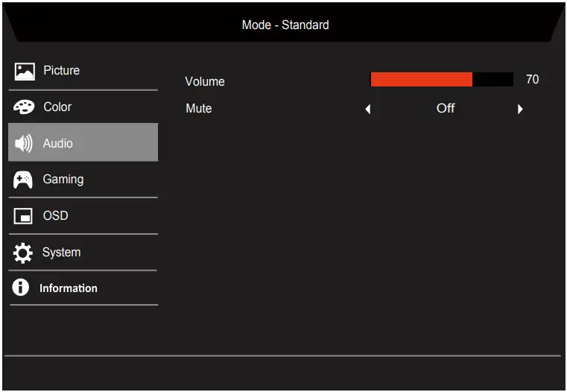This screenshot has height=392, width=567.
Task: Open the Color menu label
Action: click(57, 107)
